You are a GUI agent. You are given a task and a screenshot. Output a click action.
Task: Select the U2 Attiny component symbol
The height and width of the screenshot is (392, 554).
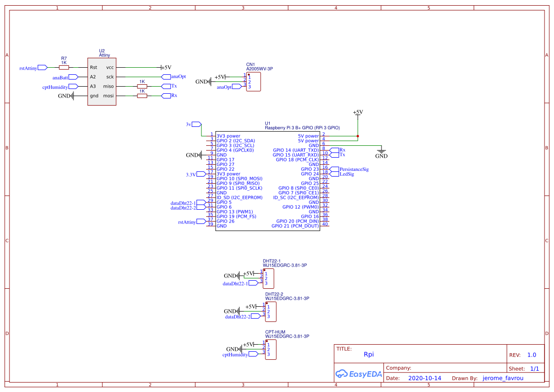point(101,80)
